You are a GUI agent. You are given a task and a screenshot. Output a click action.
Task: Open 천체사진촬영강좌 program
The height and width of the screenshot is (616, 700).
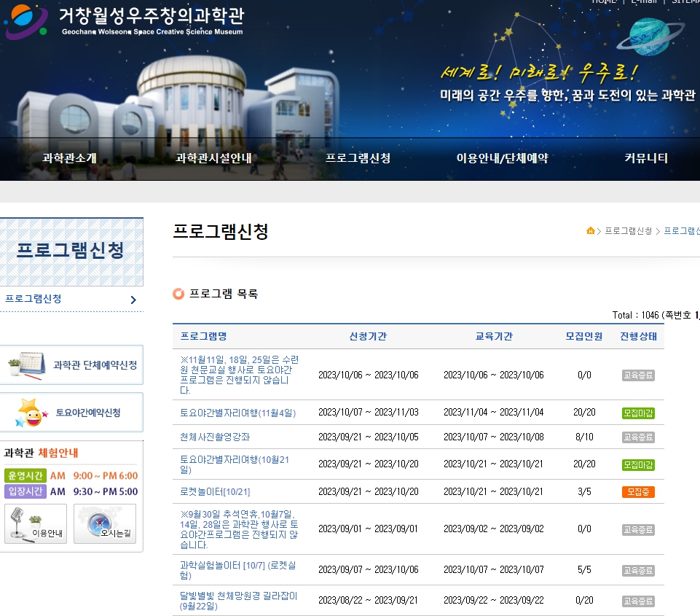[215, 437]
